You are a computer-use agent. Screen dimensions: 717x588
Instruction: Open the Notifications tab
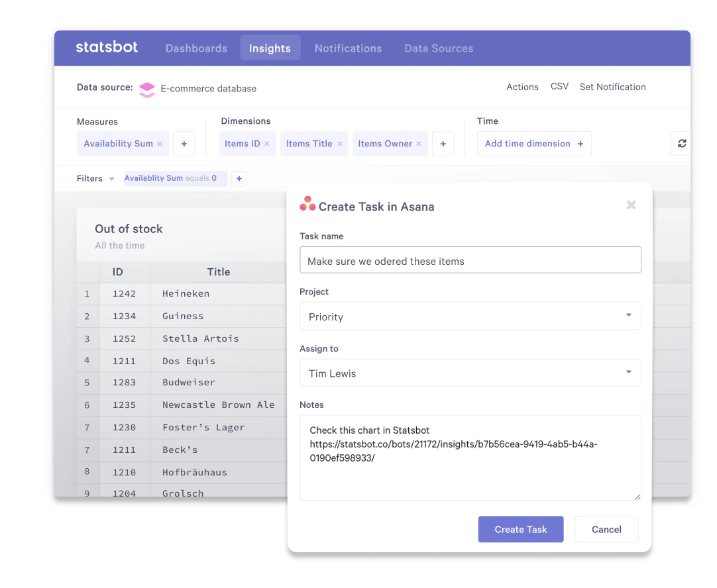348,48
